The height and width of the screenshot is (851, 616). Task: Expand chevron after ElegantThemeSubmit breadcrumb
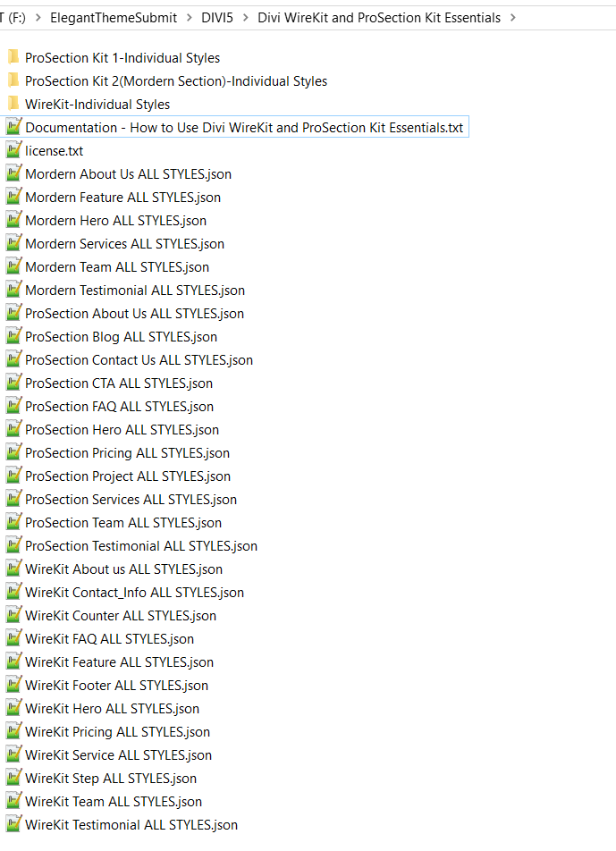coord(189,18)
